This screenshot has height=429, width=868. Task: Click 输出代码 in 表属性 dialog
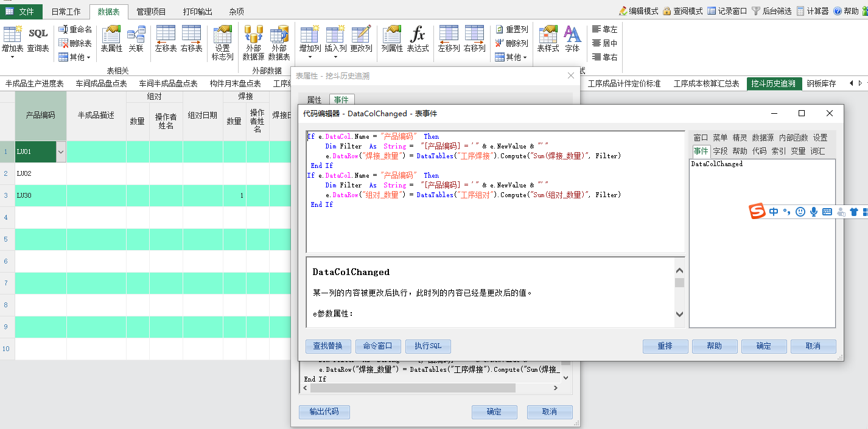pos(324,412)
